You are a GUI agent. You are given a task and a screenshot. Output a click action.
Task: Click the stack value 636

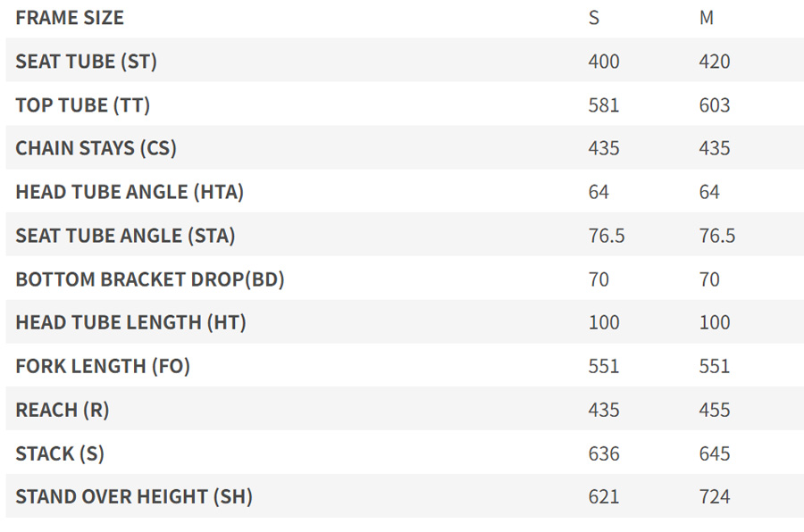pos(604,453)
